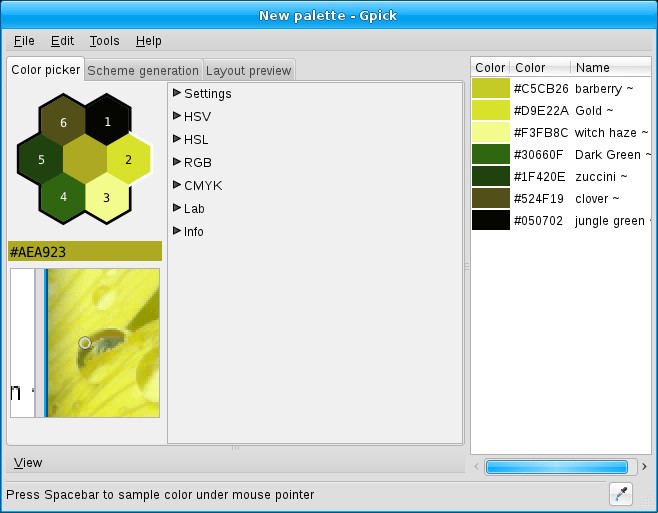Click the palette horizontal scrollbar
The height and width of the screenshot is (513, 658).
556,467
